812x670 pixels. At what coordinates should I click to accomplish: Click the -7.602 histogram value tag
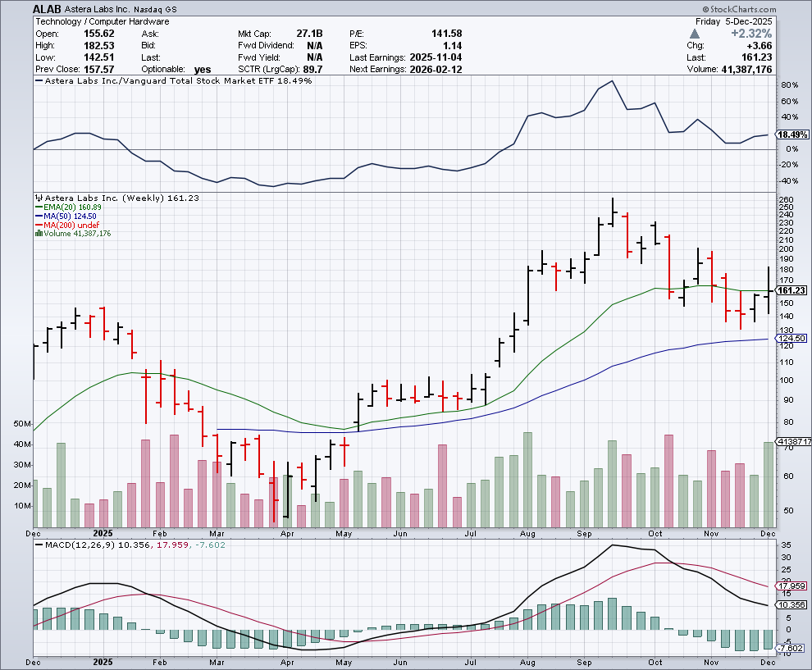pyautogui.click(x=792, y=649)
